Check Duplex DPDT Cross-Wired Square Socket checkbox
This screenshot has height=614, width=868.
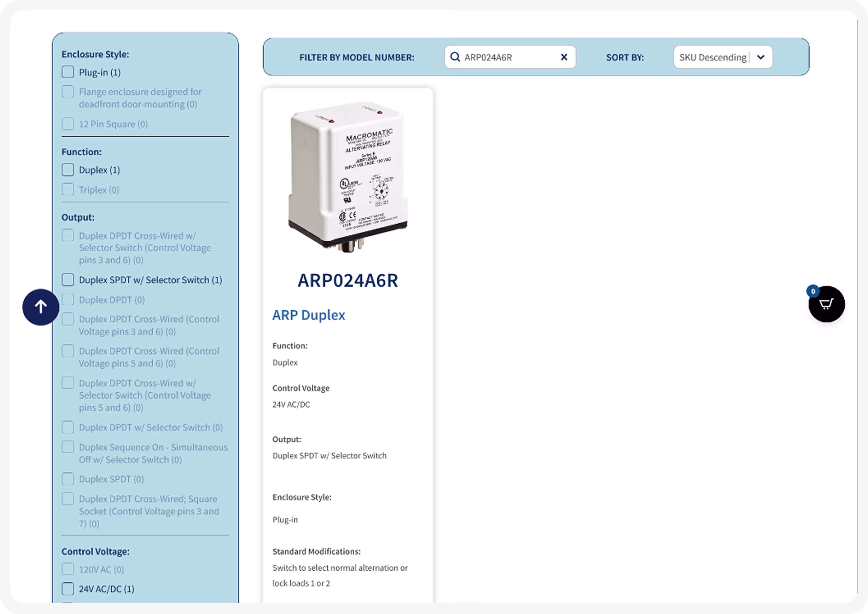pos(68,499)
